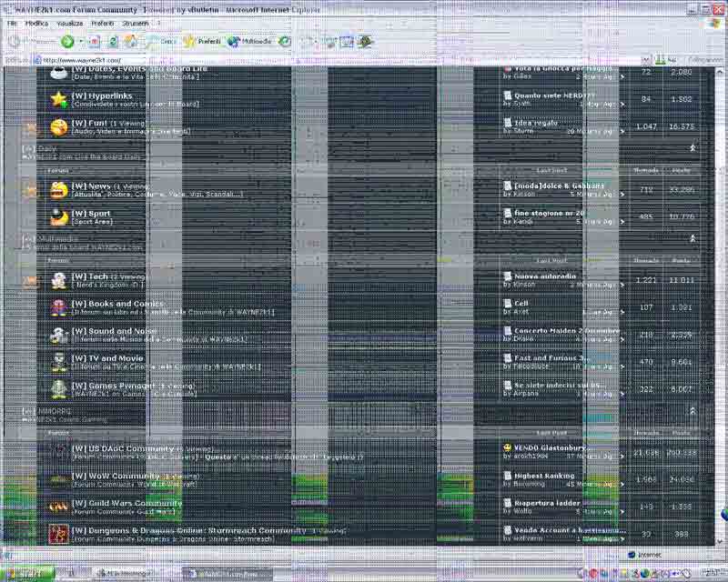Open the ? help menu
Screen dimensions: 728x582
tap(158, 24)
